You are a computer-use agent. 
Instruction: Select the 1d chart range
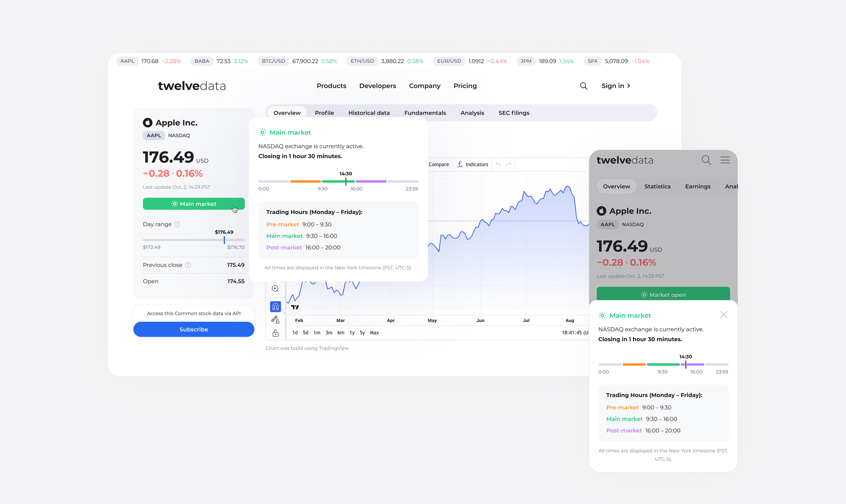pyautogui.click(x=295, y=333)
